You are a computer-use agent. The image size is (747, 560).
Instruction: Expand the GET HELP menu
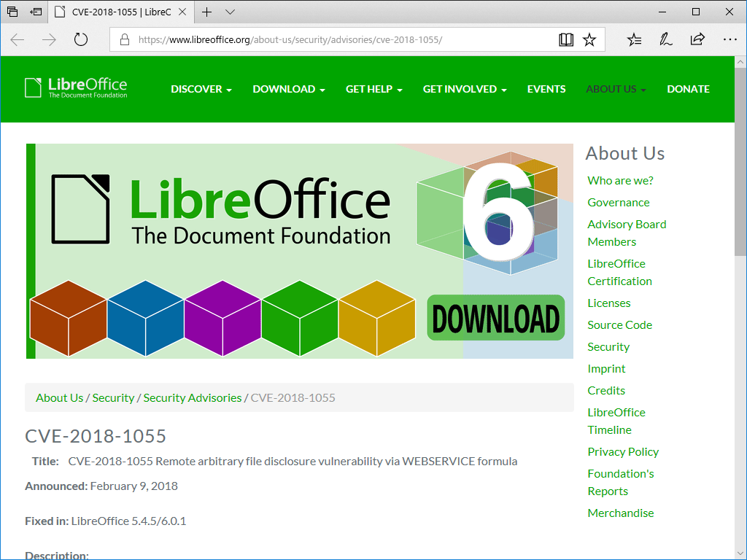[x=374, y=89]
